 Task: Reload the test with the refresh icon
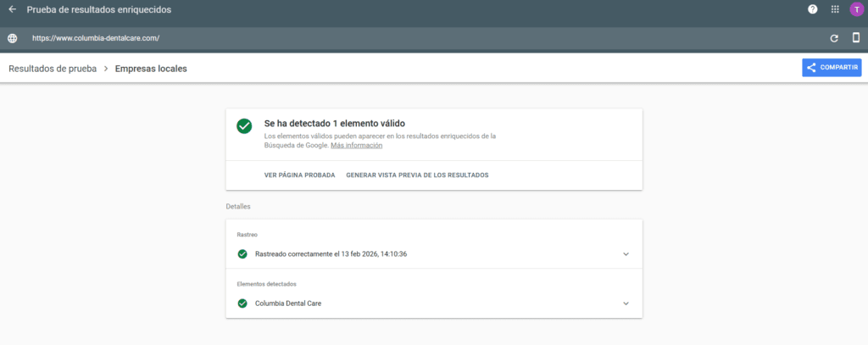[x=834, y=38]
